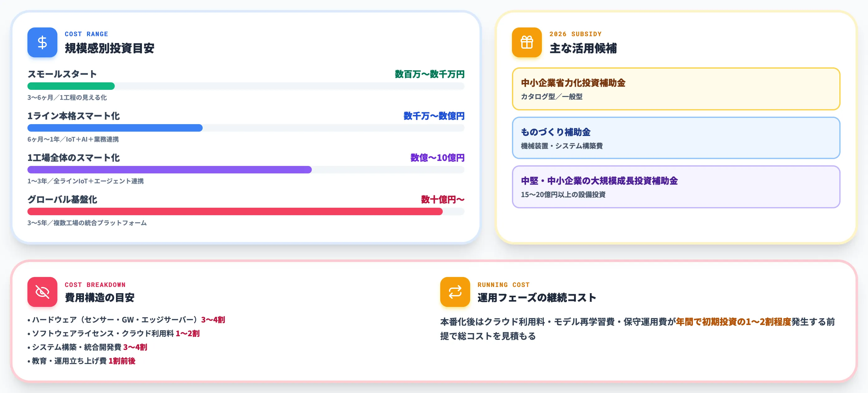Click the 数百万〜数千万円 amount
Image resolution: width=868 pixels, height=393 pixels.
pos(430,74)
